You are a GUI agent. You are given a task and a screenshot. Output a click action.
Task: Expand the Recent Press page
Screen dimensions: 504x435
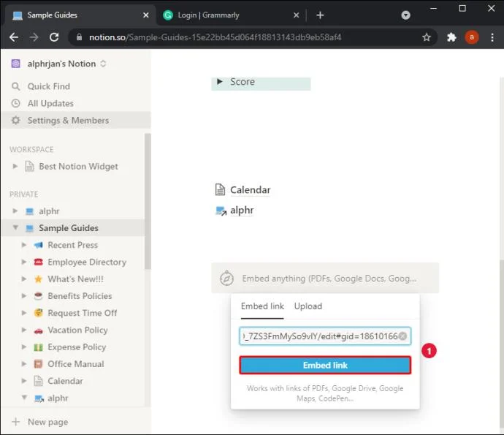24,245
